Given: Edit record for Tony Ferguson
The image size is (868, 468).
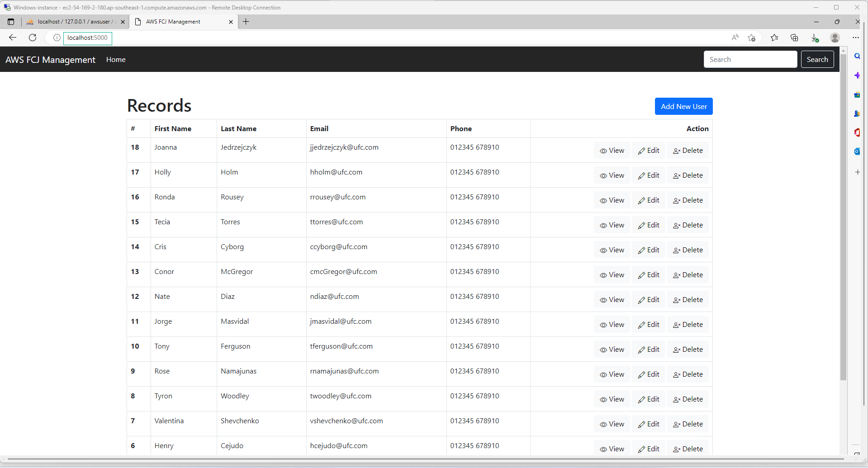Looking at the screenshot, I should click(x=648, y=350).
